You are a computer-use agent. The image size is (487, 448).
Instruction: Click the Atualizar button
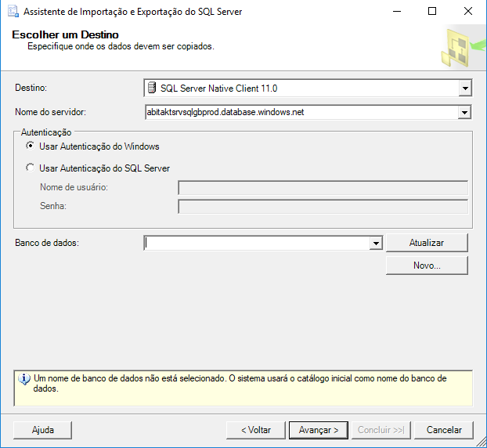[x=427, y=243]
